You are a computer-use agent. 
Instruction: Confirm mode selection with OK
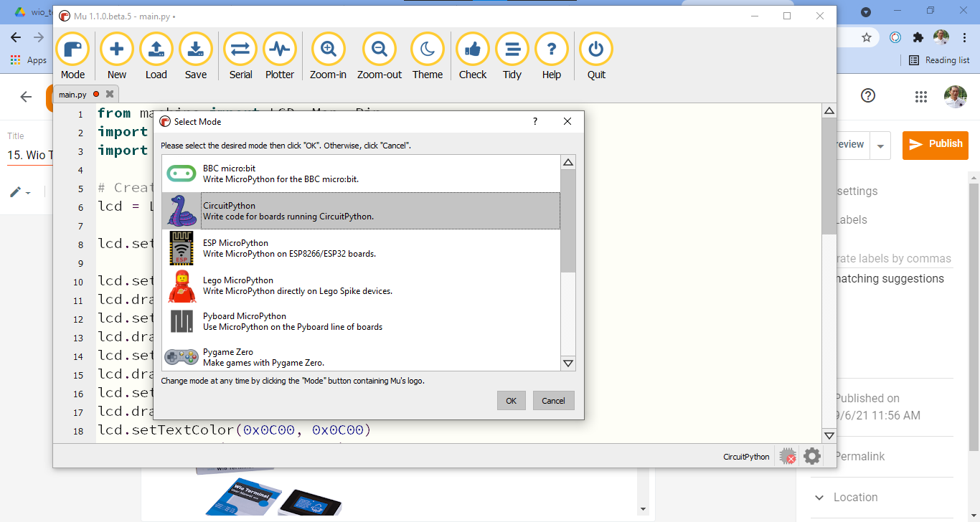pyautogui.click(x=511, y=401)
